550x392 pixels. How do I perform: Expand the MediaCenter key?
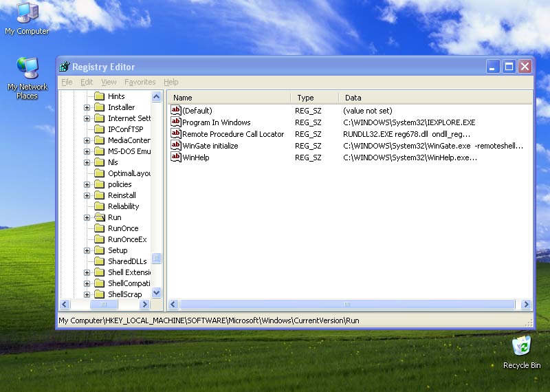pos(87,140)
